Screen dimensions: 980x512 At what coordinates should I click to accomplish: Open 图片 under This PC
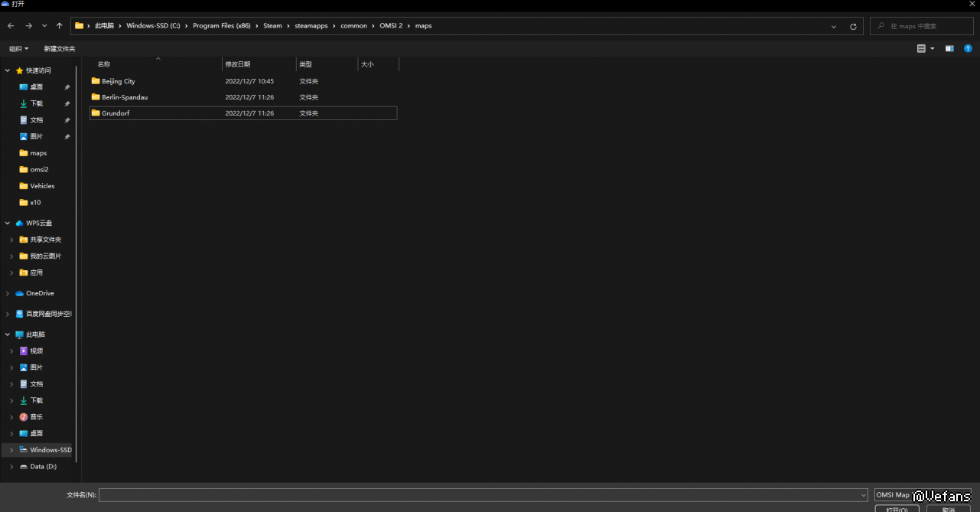[36, 367]
